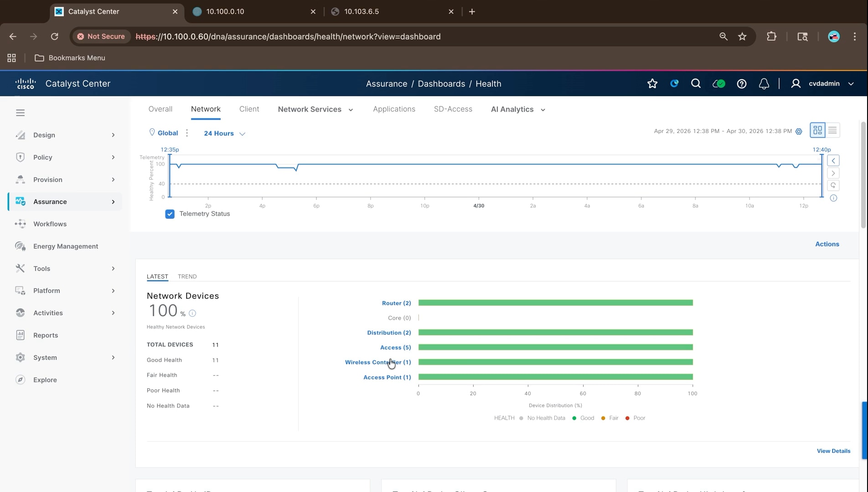Expand the Network Services menu
Image resolution: width=868 pixels, height=492 pixels.
click(x=315, y=109)
